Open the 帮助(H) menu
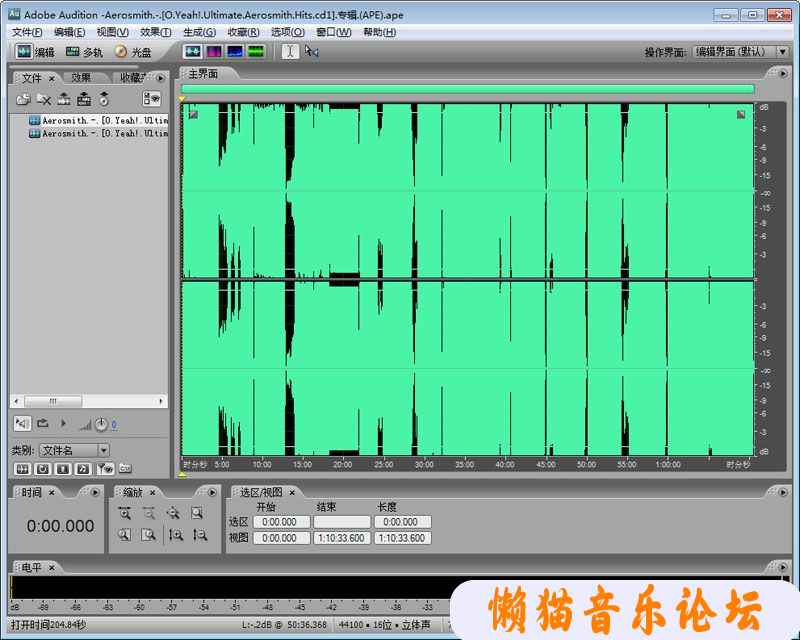 [380, 32]
